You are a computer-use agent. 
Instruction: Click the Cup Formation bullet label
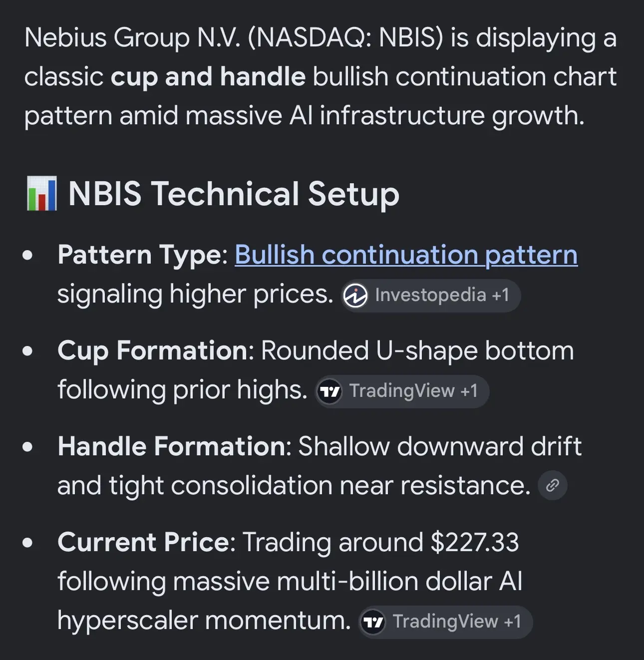(156, 351)
